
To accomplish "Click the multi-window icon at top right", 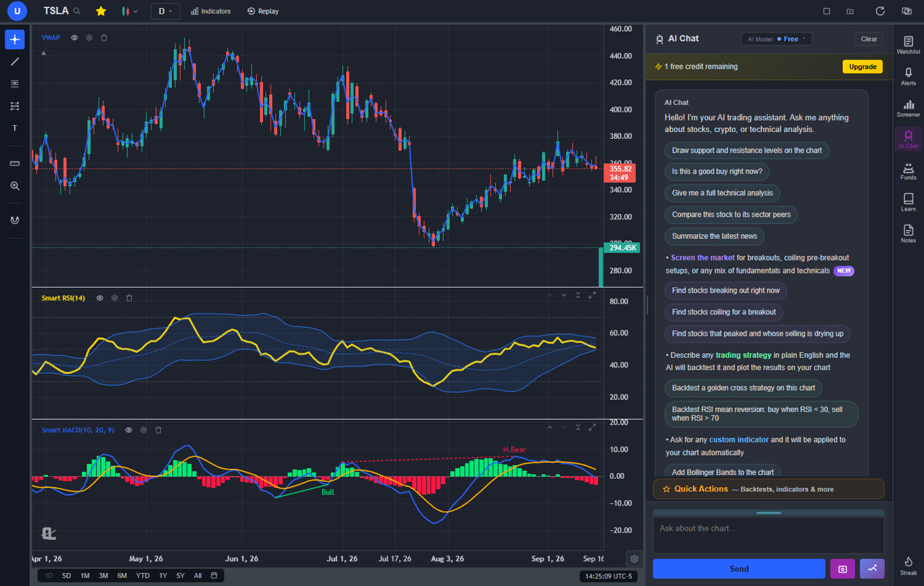I will [x=906, y=11].
